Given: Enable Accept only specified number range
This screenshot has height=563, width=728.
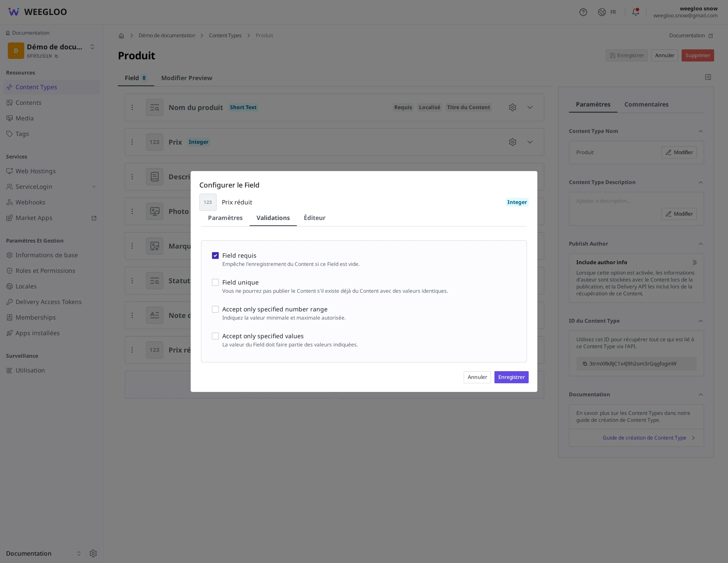Looking at the screenshot, I should point(215,309).
